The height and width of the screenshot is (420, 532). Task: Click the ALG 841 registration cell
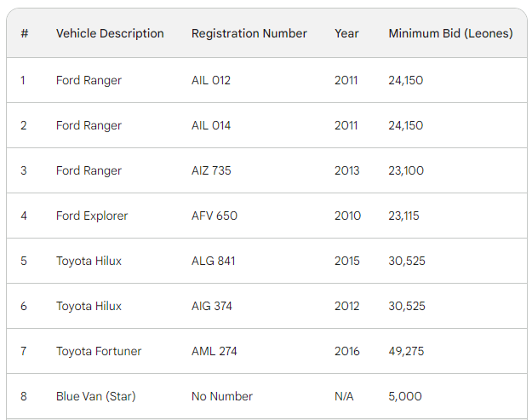pyautogui.click(x=213, y=261)
